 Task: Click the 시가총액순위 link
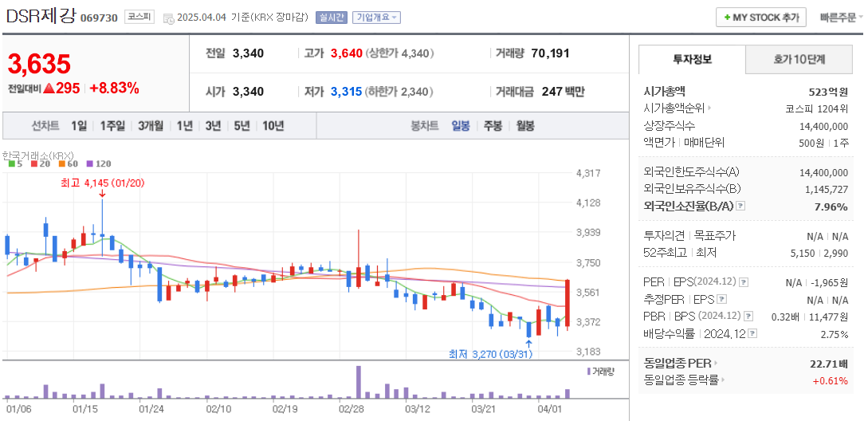tap(674, 108)
